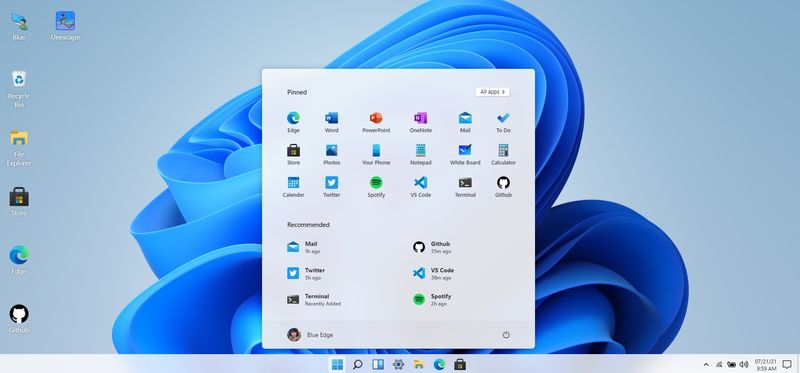Open Microsoft Store from the taskbar
Viewport: 800px width, 373px height.
click(460, 364)
